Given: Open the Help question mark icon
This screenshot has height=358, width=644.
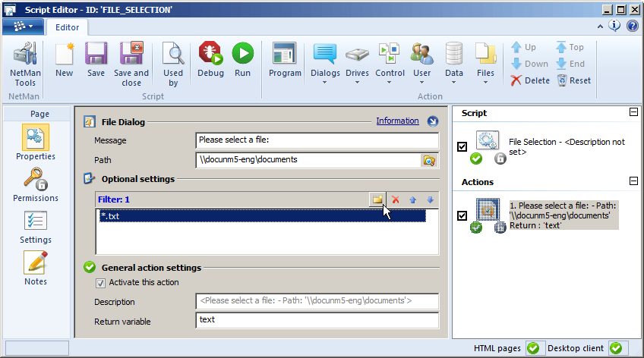Looking at the screenshot, I should pyautogui.click(x=633, y=27).
